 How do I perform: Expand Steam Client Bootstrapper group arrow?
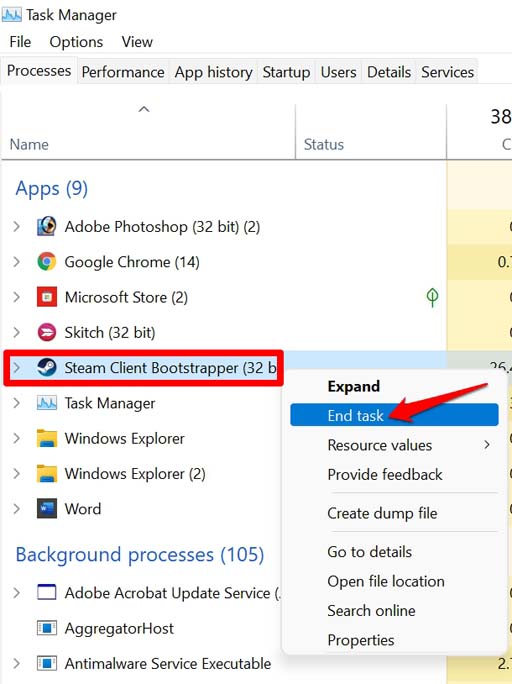[17, 368]
